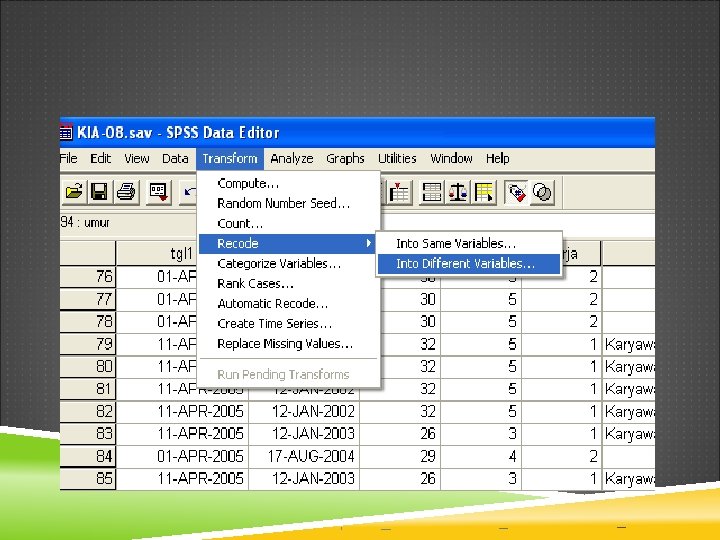Screen dimensions: 720x540
Task: Open the Edit menu
Action: (101, 158)
